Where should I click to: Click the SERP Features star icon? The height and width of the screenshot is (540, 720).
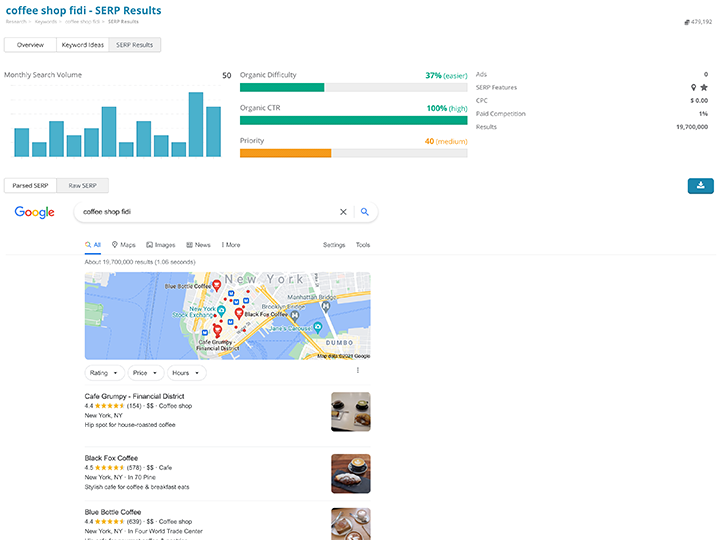pos(704,88)
